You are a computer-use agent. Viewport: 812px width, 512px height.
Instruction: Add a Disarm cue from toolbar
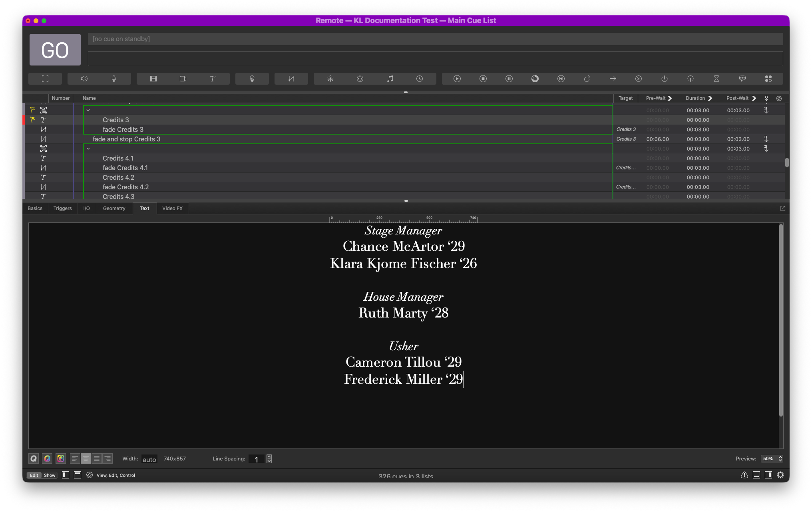point(691,79)
